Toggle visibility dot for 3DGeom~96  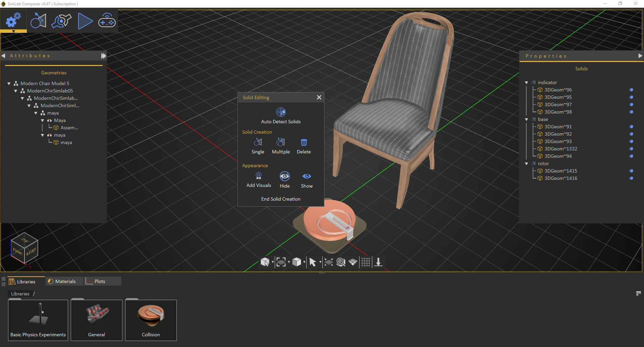(631, 90)
